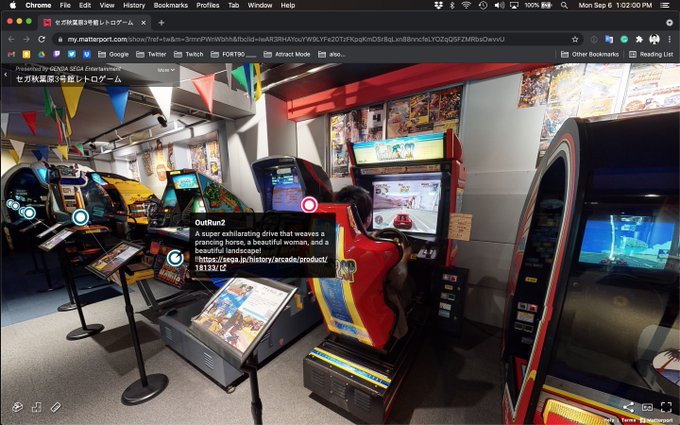This screenshot has width=680, height=425.
Task: Expand the More dropdown in the title panel
Action: coord(166,70)
